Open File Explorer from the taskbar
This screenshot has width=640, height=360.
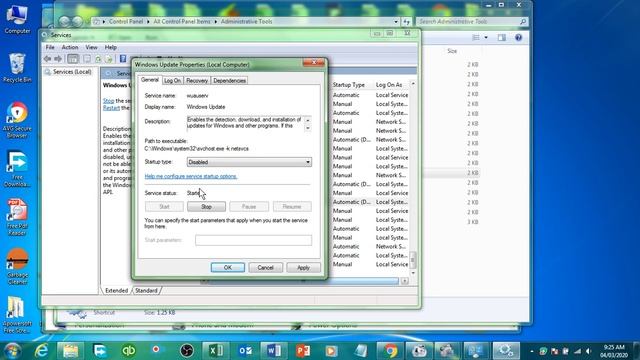(x=70, y=351)
